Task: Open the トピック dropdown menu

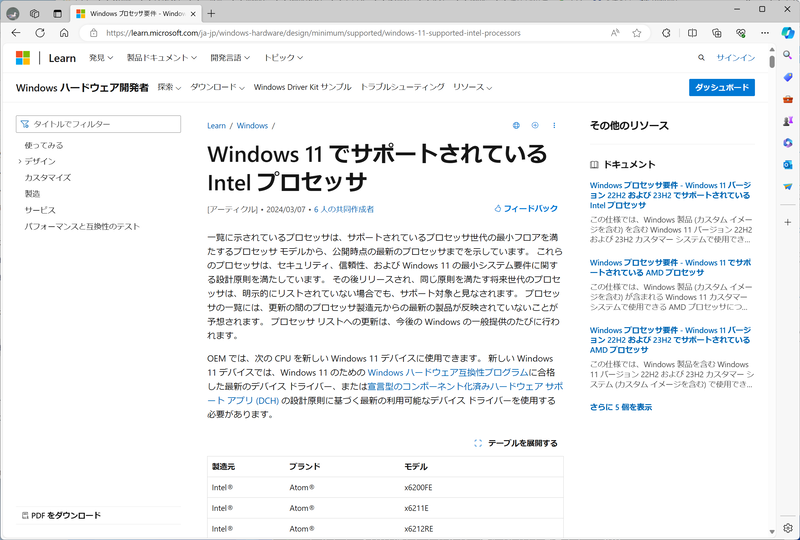Action: click(283, 58)
